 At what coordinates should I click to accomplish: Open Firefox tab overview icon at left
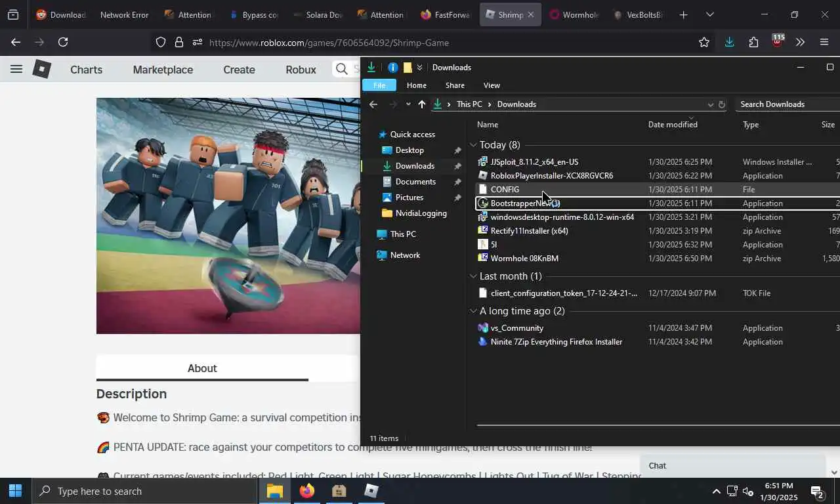tap(13, 14)
